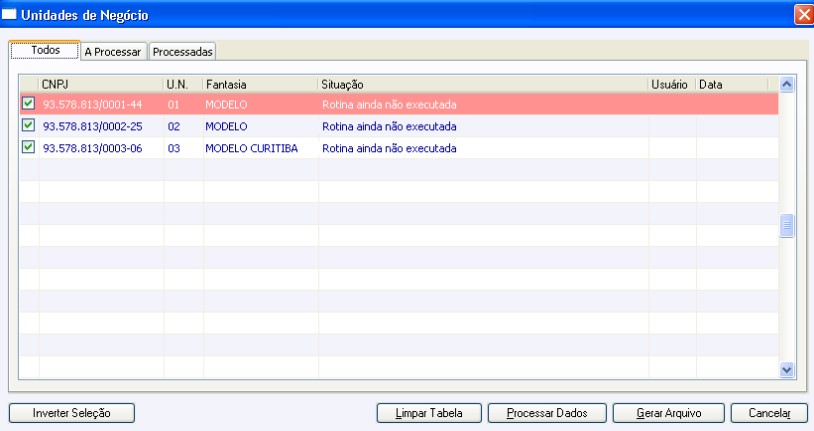Select CNPJ cell 93.578.813/0001-44
The image size is (814, 431).
tap(92, 104)
